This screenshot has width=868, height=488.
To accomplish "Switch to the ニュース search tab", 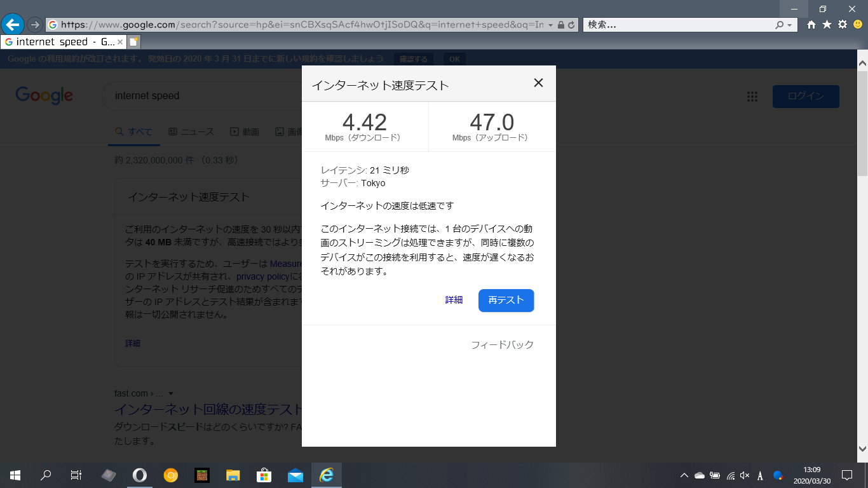I will [x=191, y=132].
